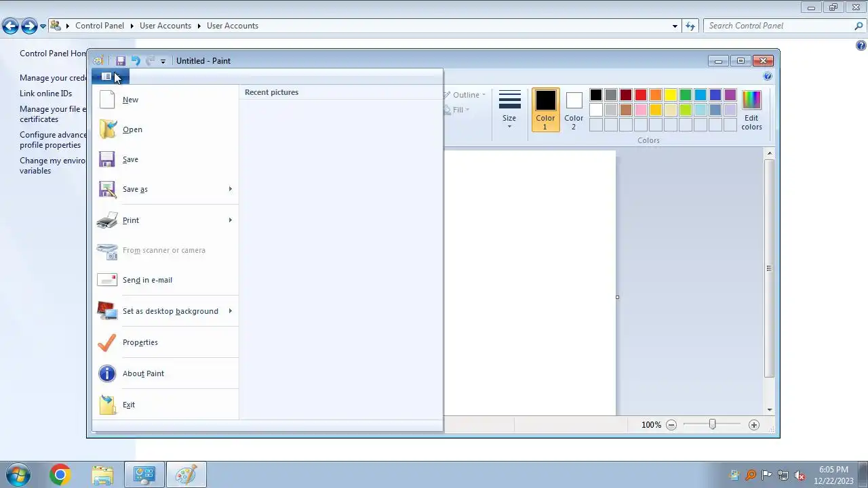Click the Paint application icon in title bar
Viewport: 868px width, 488px height.
click(99, 61)
